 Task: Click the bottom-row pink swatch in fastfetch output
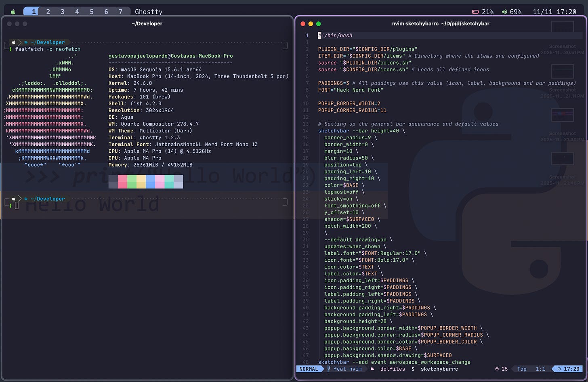point(160,185)
